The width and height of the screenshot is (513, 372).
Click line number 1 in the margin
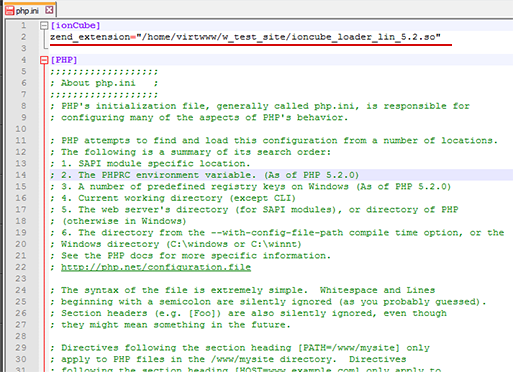[23, 25]
